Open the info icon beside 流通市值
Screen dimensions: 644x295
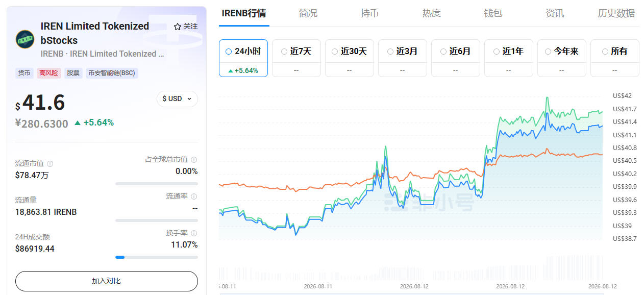(50, 164)
